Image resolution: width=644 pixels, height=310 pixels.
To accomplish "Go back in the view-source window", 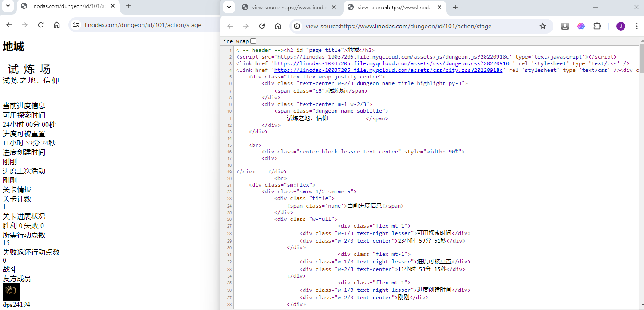I will [230, 26].
